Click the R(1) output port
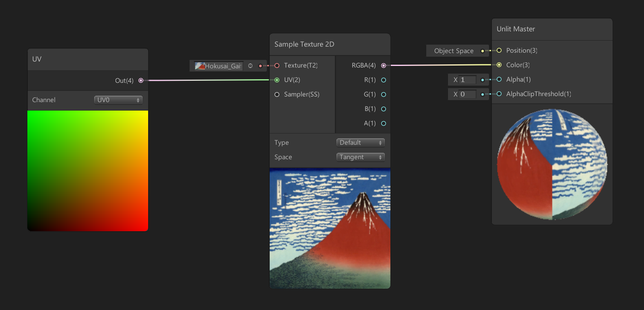The image size is (644, 310). 384,80
